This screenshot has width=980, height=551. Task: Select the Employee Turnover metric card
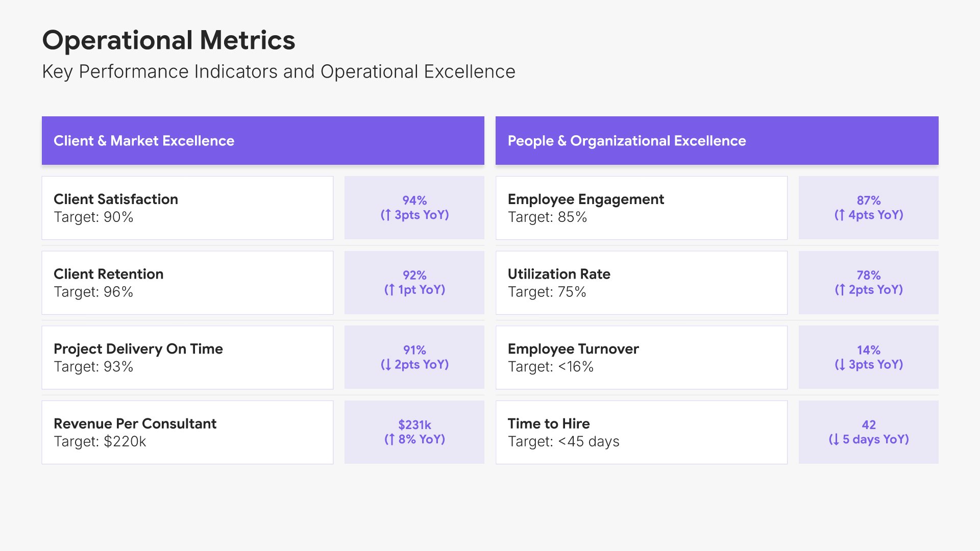tap(641, 358)
